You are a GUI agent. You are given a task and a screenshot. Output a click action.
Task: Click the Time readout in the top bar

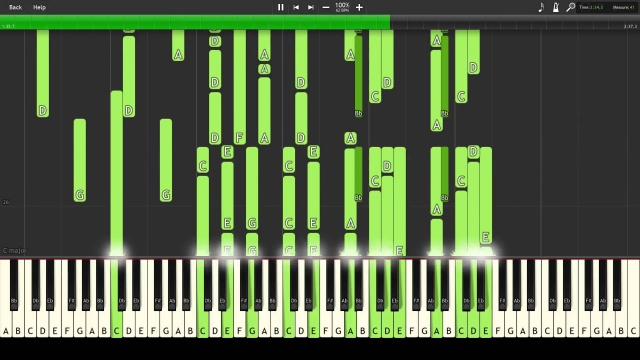coord(591,7)
